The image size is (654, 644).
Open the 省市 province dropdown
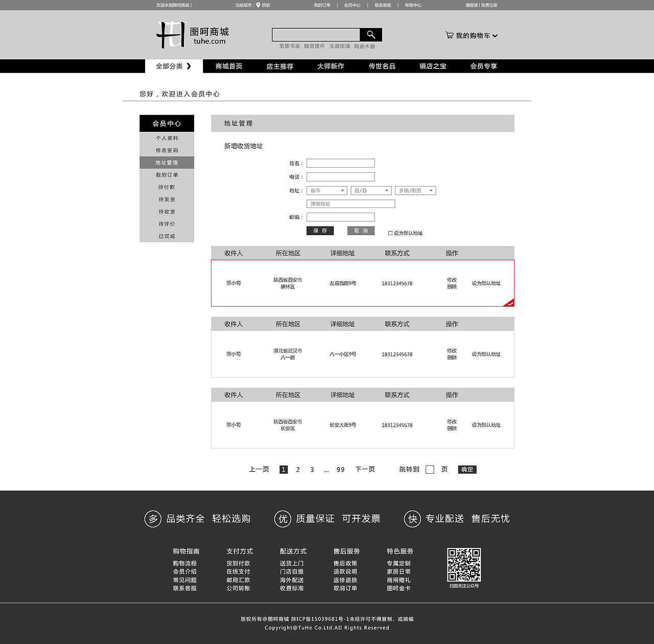click(326, 190)
